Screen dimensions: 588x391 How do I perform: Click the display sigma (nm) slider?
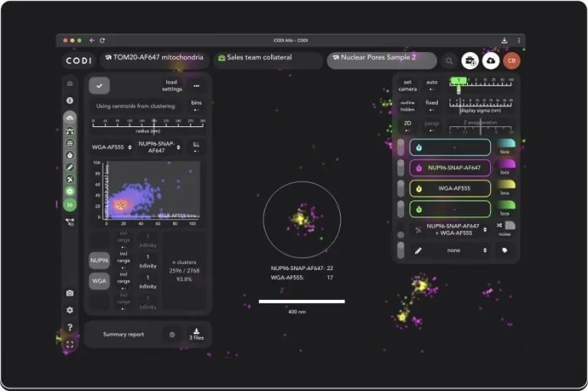point(480,105)
